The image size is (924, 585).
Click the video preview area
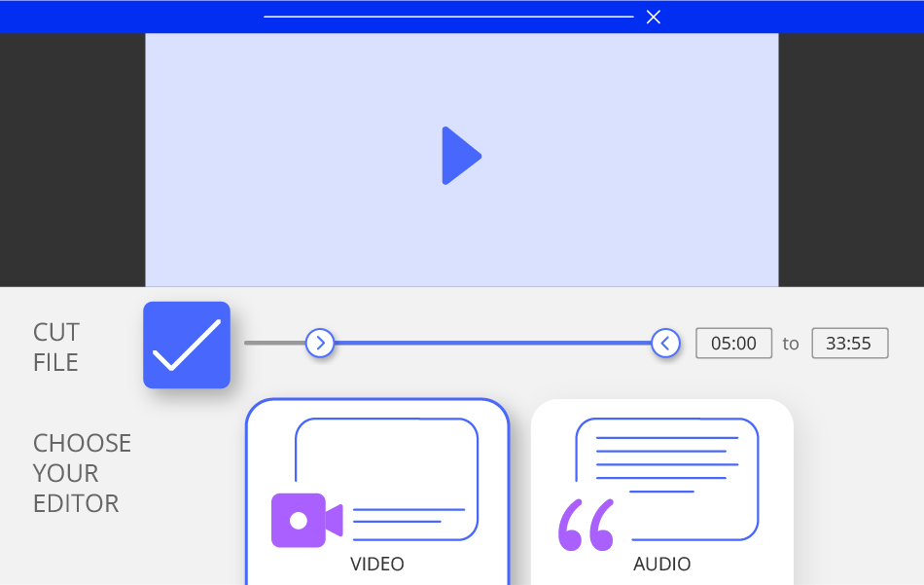coord(461,160)
